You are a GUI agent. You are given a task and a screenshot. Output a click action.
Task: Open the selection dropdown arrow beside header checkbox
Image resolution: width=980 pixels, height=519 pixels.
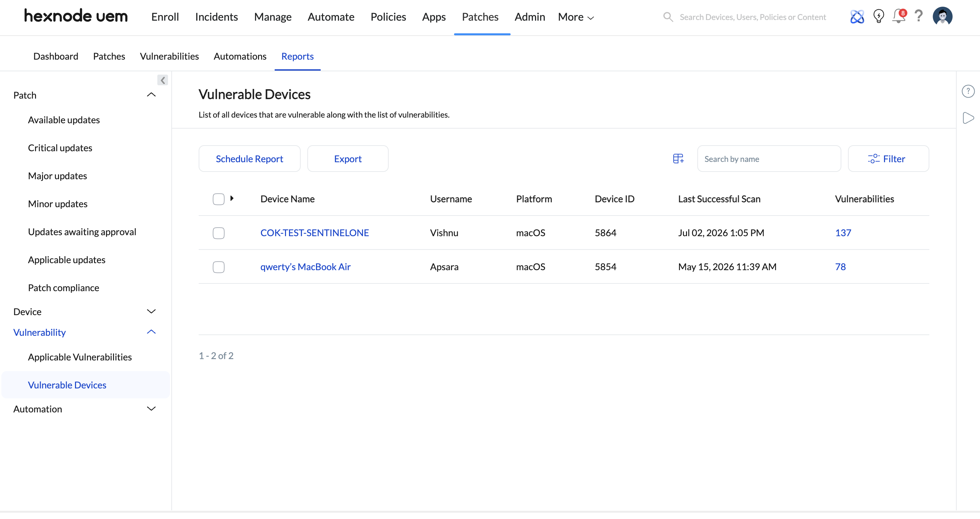[232, 198]
